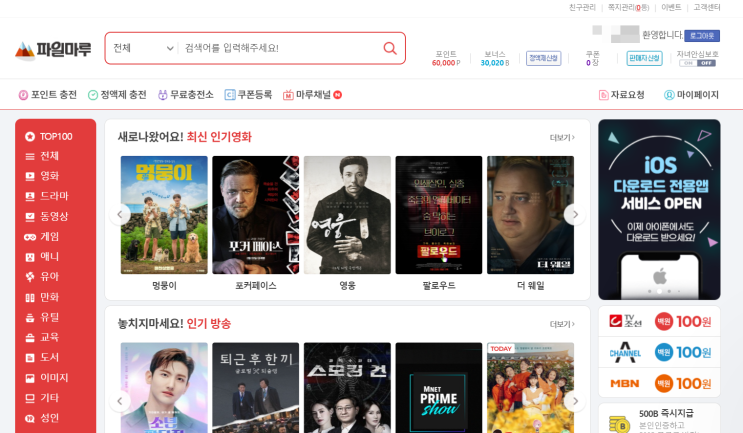Select 전체 in the red sidebar
The width and height of the screenshot is (743, 433).
[x=49, y=156]
